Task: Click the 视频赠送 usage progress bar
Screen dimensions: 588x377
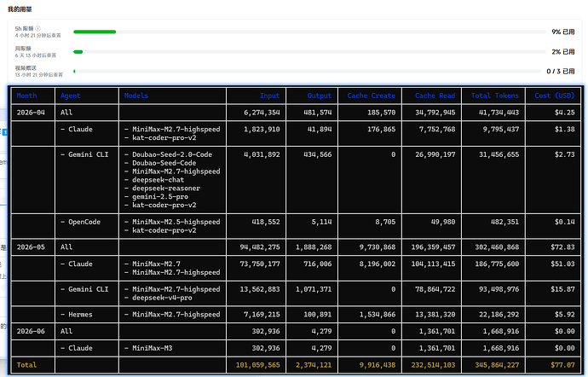Action: [x=309, y=72]
